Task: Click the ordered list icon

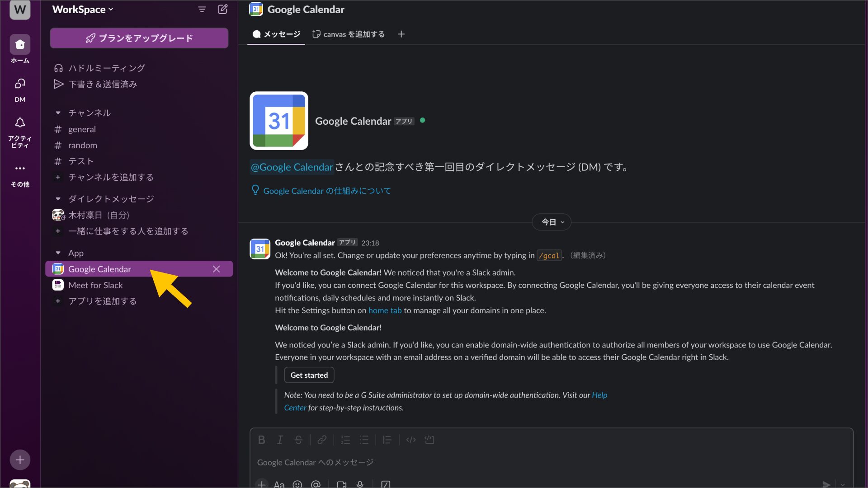Action: click(345, 440)
